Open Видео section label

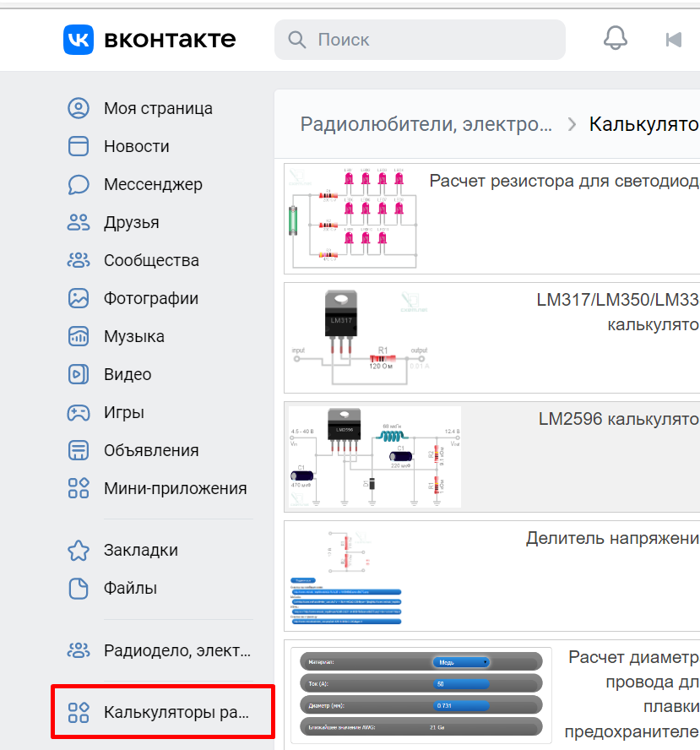(x=128, y=374)
